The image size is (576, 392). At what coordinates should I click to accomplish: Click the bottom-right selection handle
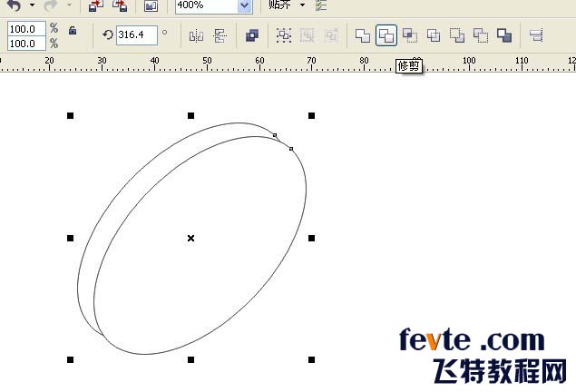point(311,359)
